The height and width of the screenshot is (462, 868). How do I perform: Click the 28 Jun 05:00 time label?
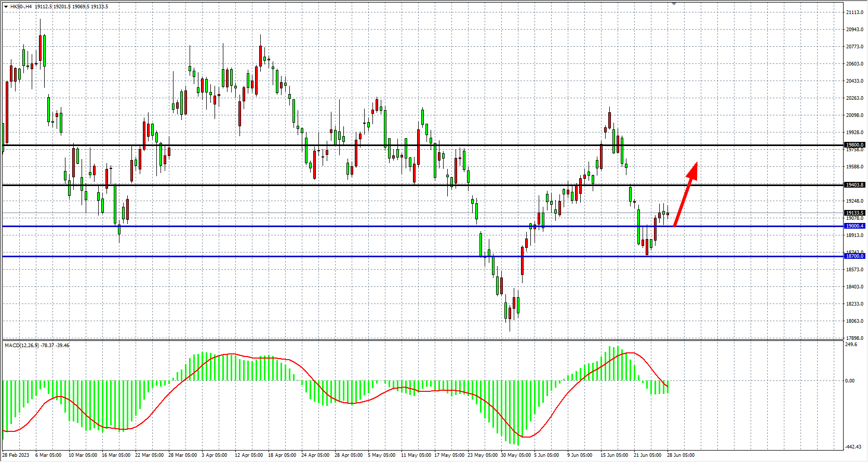click(680, 455)
